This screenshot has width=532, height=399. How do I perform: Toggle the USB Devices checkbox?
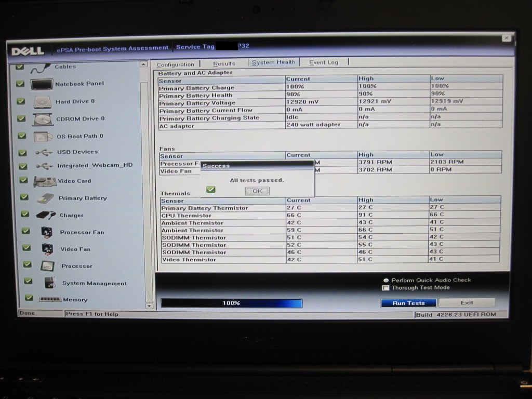(22, 153)
